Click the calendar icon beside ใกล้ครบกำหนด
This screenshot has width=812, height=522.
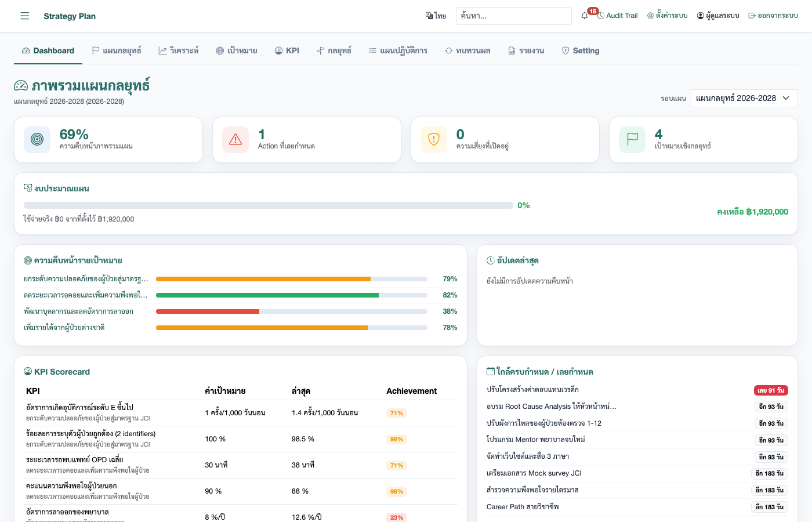[x=491, y=371]
